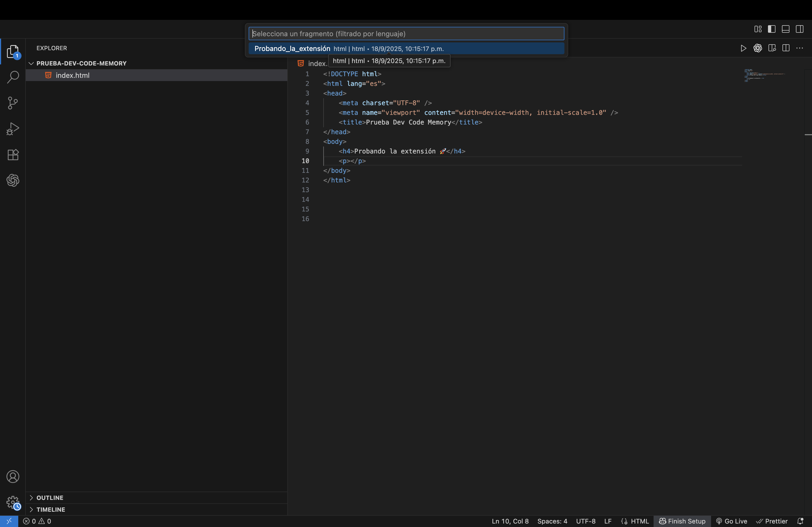Open the Accounts menu icon
The image size is (812, 527).
[x=13, y=477]
